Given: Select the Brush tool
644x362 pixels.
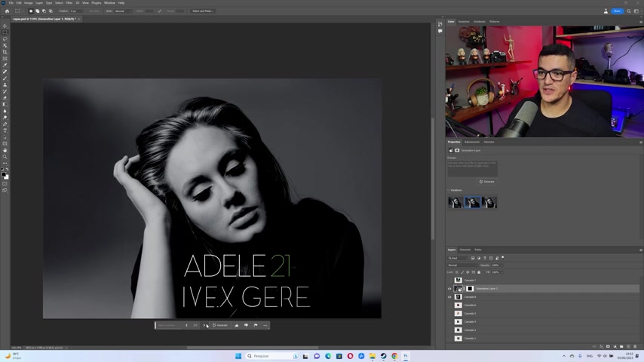Looking at the screenshot, I should tap(5, 78).
